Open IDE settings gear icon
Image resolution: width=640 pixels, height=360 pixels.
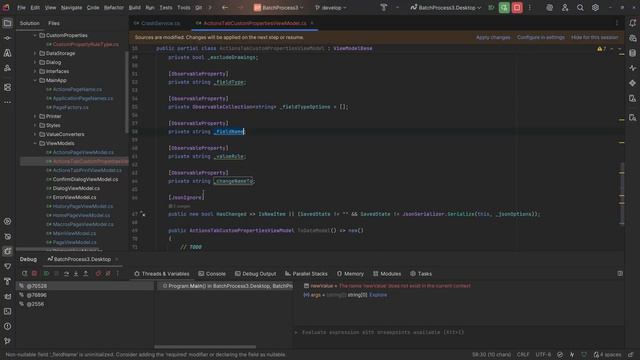[596, 7]
